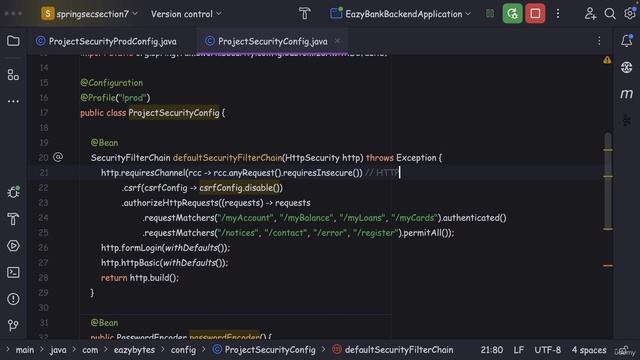Click the defaultSecurityFilterChain method breadcrumb
Image resolution: width=640 pixels, height=360 pixels.
pyautogui.click(x=393, y=350)
